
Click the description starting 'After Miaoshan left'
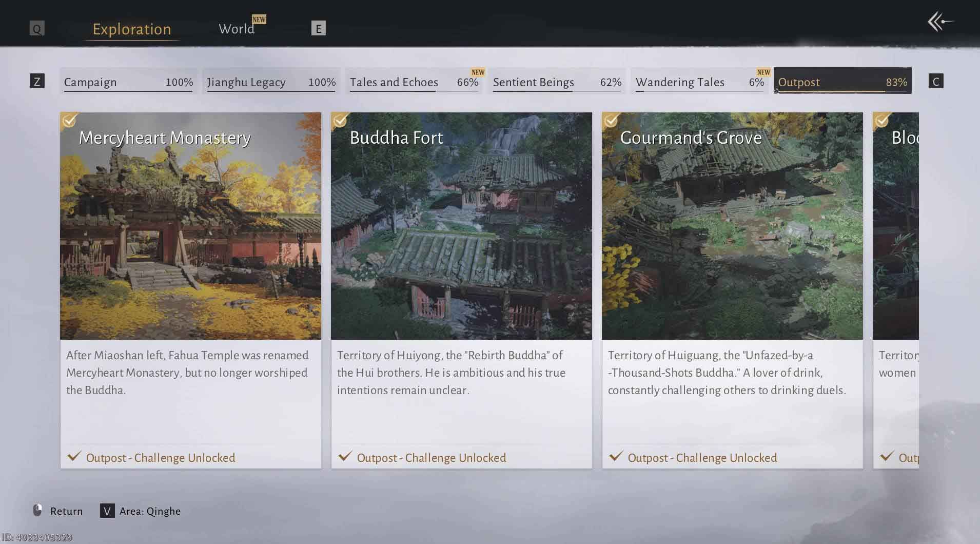click(x=188, y=373)
